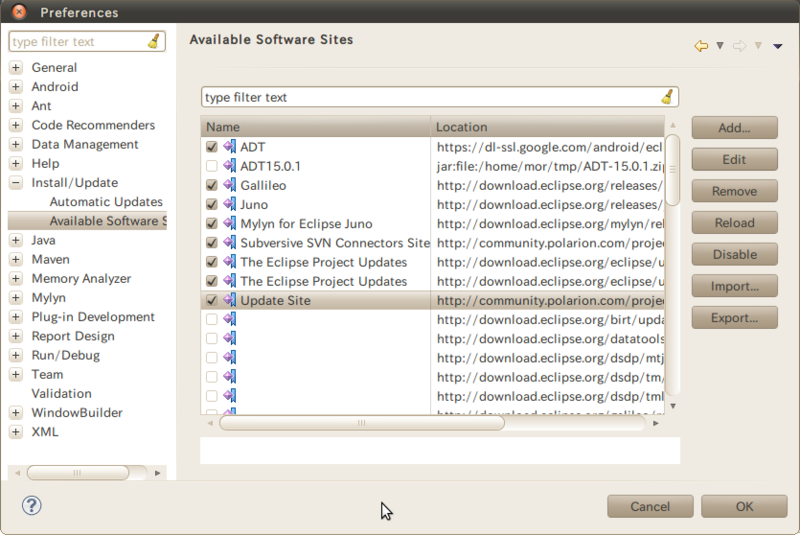Viewport: 800px width, 535px height.
Task: Click the sites table horizontal scrollbar thumb
Action: (362, 423)
